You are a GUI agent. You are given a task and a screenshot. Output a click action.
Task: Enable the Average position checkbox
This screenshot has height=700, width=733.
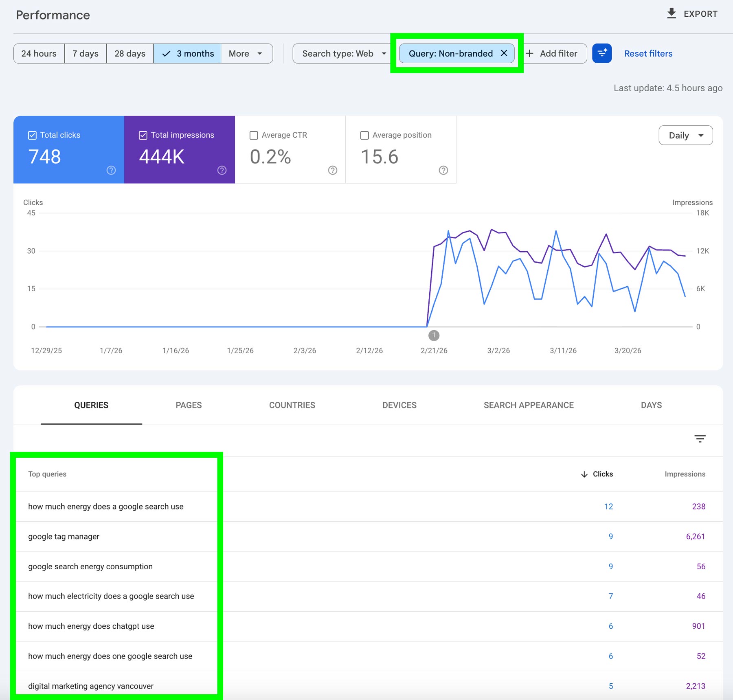(x=364, y=135)
